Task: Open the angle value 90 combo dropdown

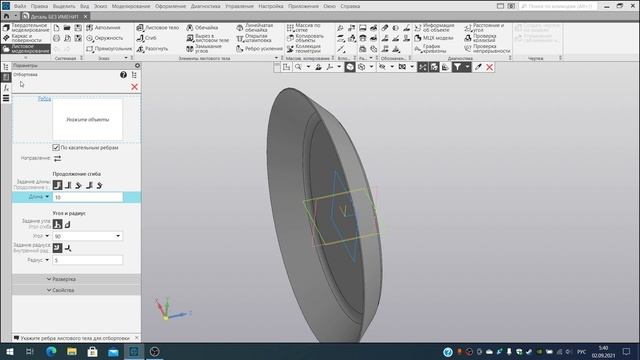Action: click(118, 236)
